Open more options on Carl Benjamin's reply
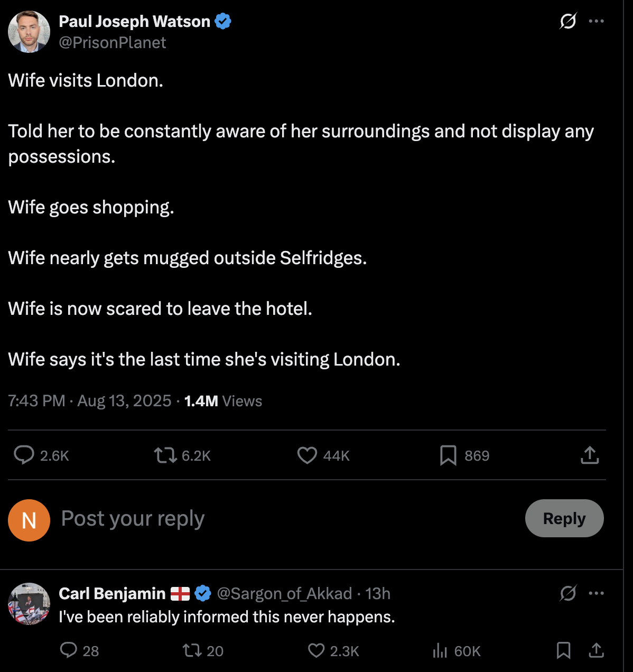Image resolution: width=633 pixels, height=672 pixels. pos(596,593)
